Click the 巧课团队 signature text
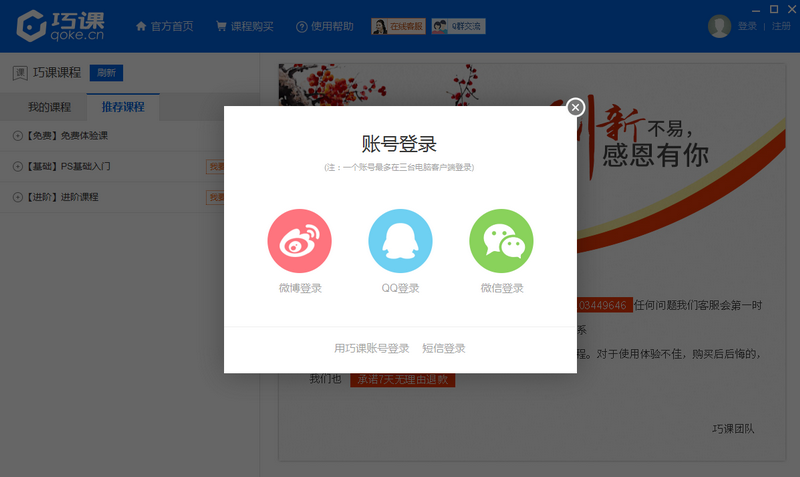The width and height of the screenshot is (800, 477). (x=733, y=429)
